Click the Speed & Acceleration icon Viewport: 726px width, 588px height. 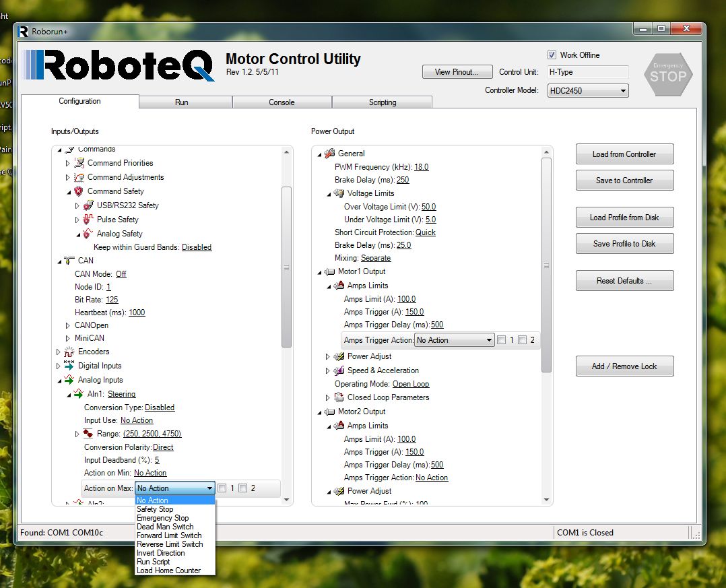(x=339, y=370)
